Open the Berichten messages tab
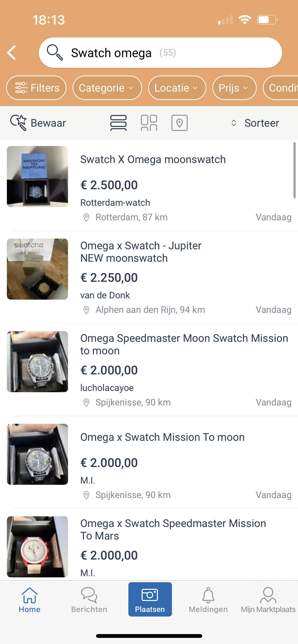 pyautogui.click(x=89, y=599)
